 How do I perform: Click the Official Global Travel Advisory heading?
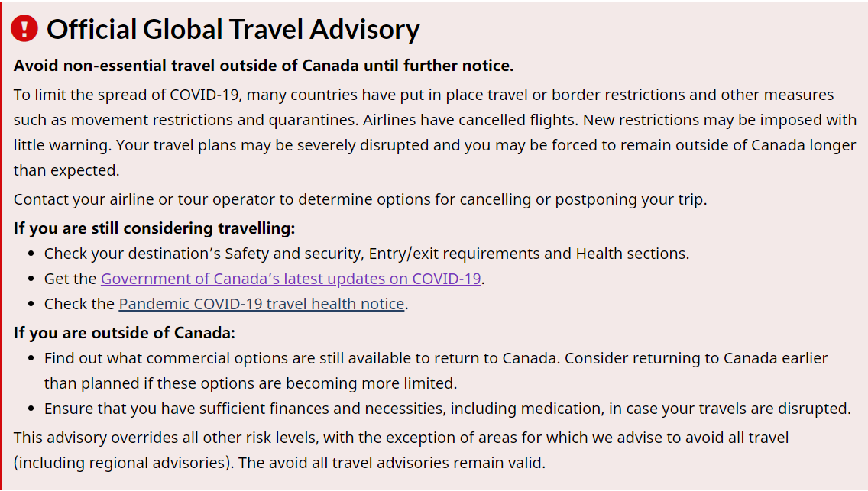pyautogui.click(x=233, y=29)
